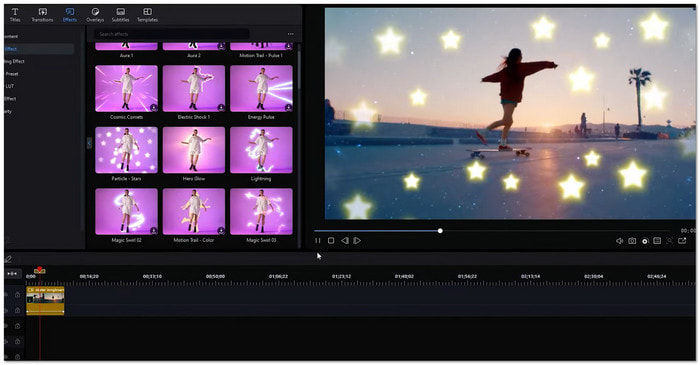Open the Templates tab

147,15
